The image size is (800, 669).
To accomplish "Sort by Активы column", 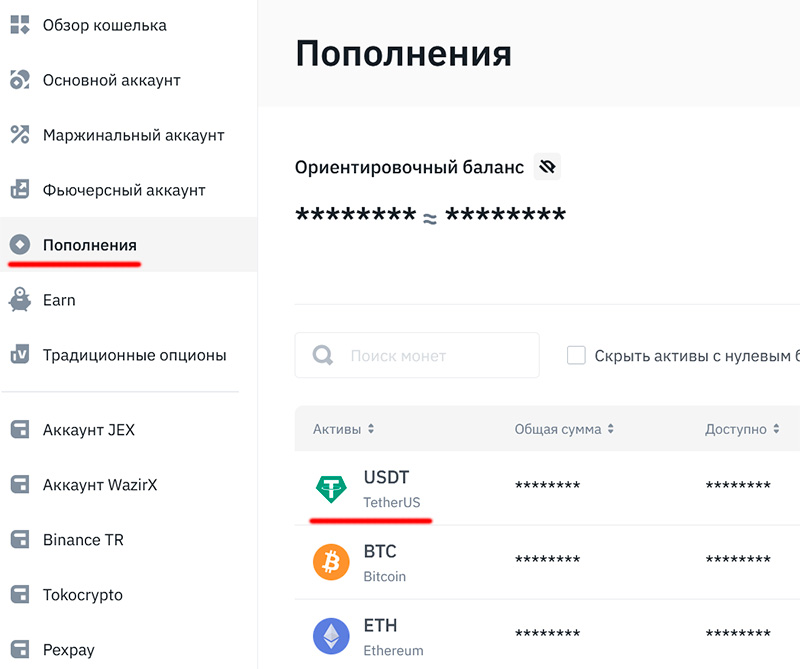I will pos(343,429).
